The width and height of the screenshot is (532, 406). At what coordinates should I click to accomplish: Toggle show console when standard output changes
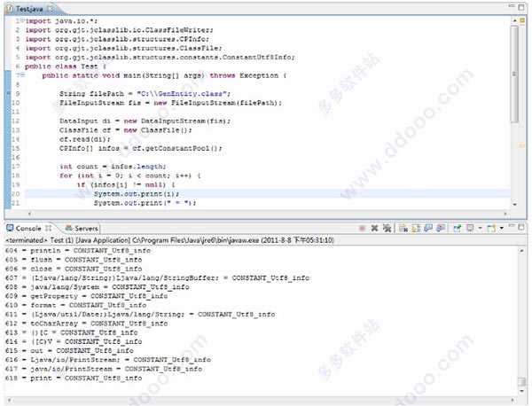(x=428, y=228)
